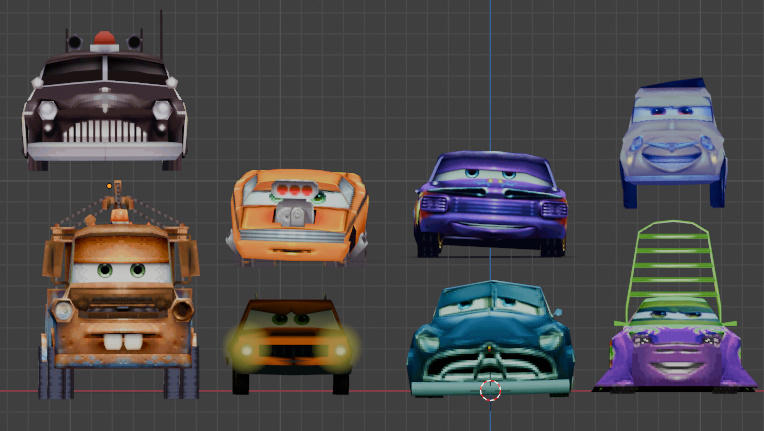Select the purple sedan model with blue eyes
The image size is (764, 431).
[491, 205]
